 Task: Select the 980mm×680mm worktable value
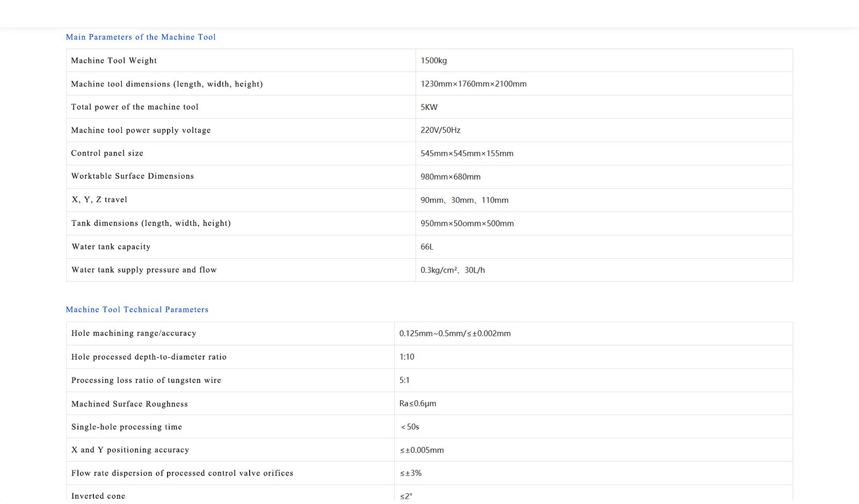pyautogui.click(x=450, y=177)
